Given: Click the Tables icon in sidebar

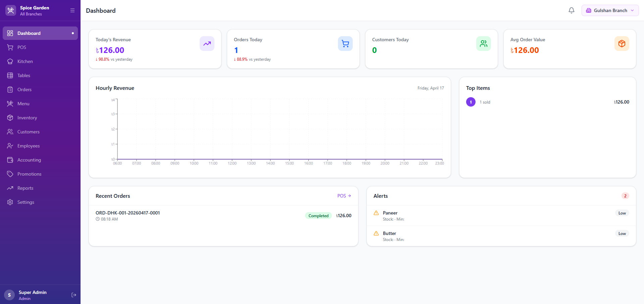Looking at the screenshot, I should tap(10, 75).
